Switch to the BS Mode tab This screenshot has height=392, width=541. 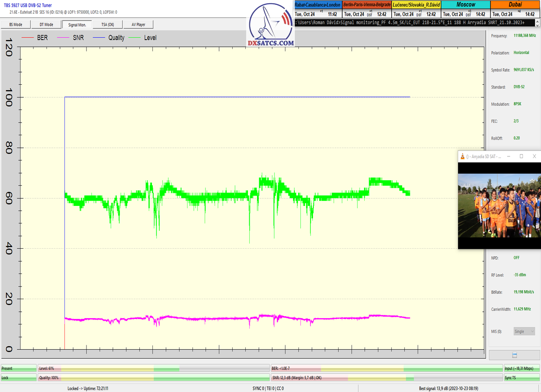pos(16,25)
